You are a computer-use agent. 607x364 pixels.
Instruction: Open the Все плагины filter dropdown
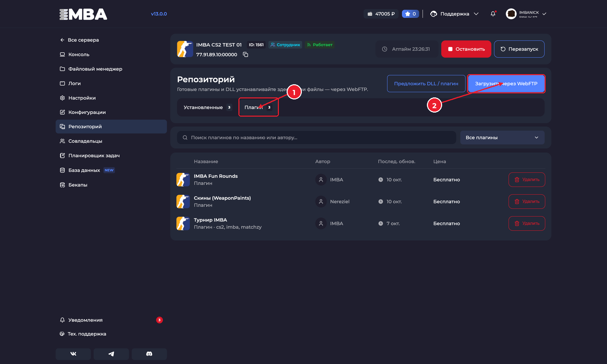click(x=502, y=138)
